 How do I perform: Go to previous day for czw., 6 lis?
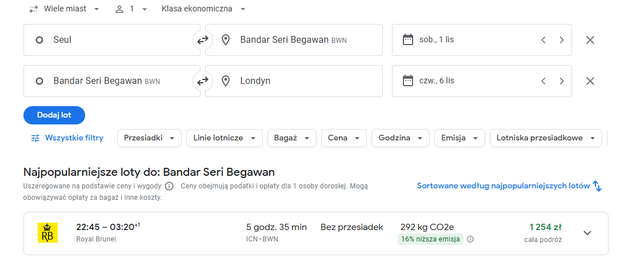coord(543,81)
